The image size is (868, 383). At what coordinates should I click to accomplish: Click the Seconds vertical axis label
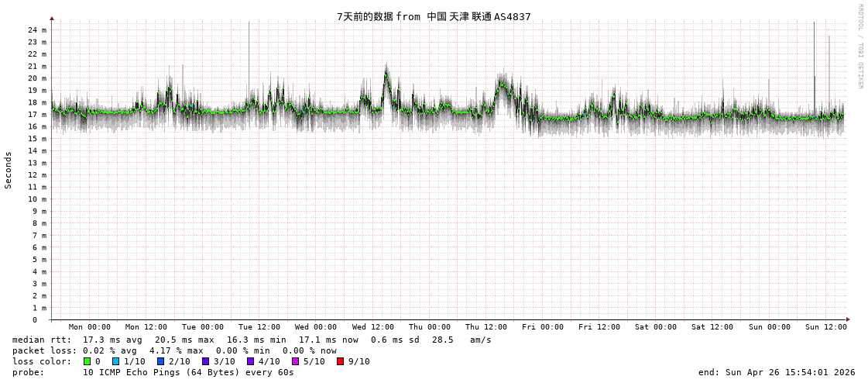9,171
